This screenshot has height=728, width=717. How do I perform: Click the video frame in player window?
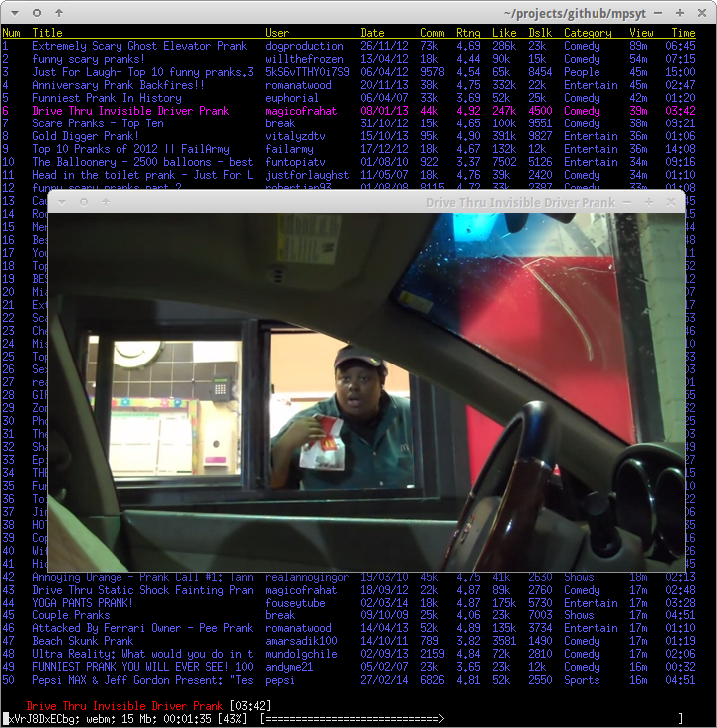[366, 392]
